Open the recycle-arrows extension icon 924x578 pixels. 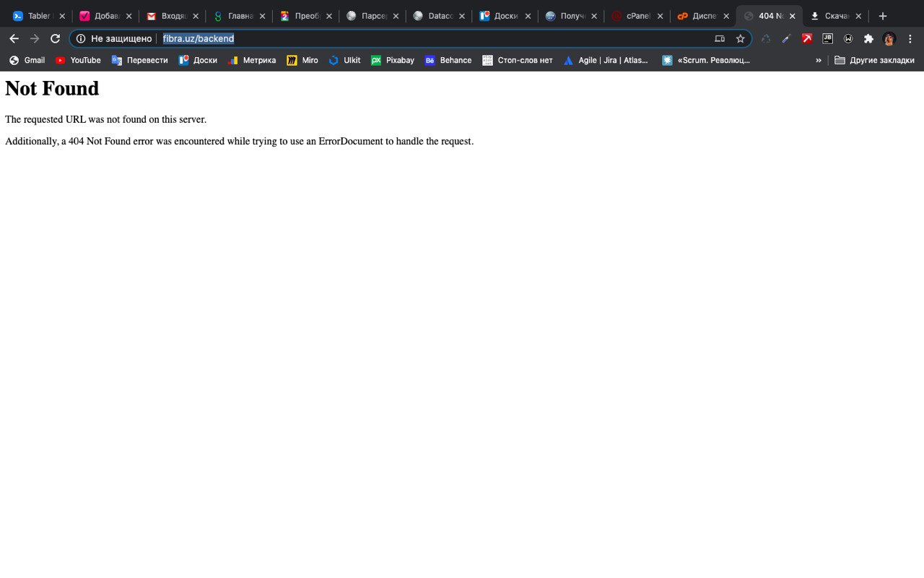click(x=766, y=39)
